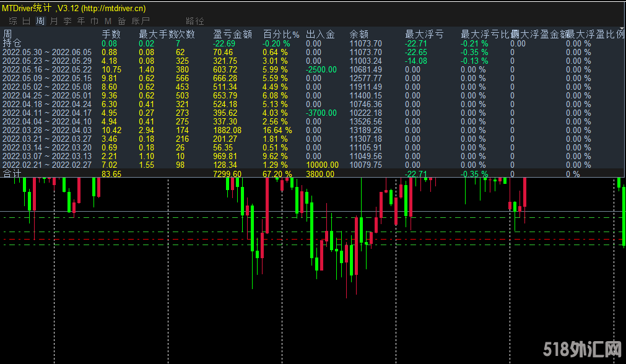
Task: Select the 日 daily statistics tab
Action: click(x=27, y=21)
